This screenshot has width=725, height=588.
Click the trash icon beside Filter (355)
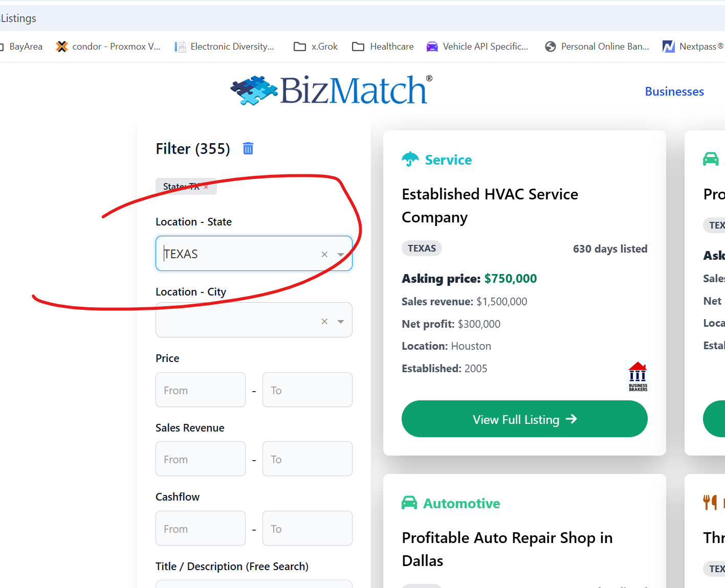point(248,149)
